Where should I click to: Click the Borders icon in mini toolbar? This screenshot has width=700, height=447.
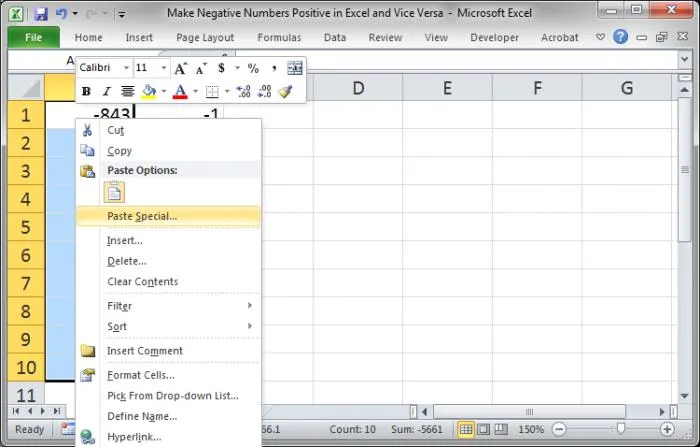[212, 92]
